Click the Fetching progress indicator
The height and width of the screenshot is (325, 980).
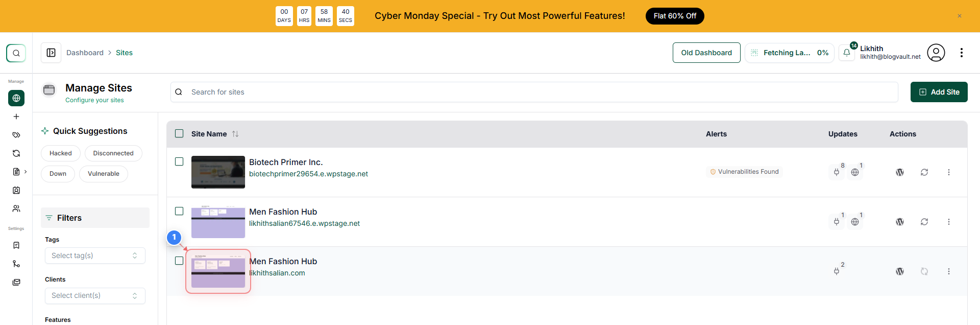click(789, 53)
